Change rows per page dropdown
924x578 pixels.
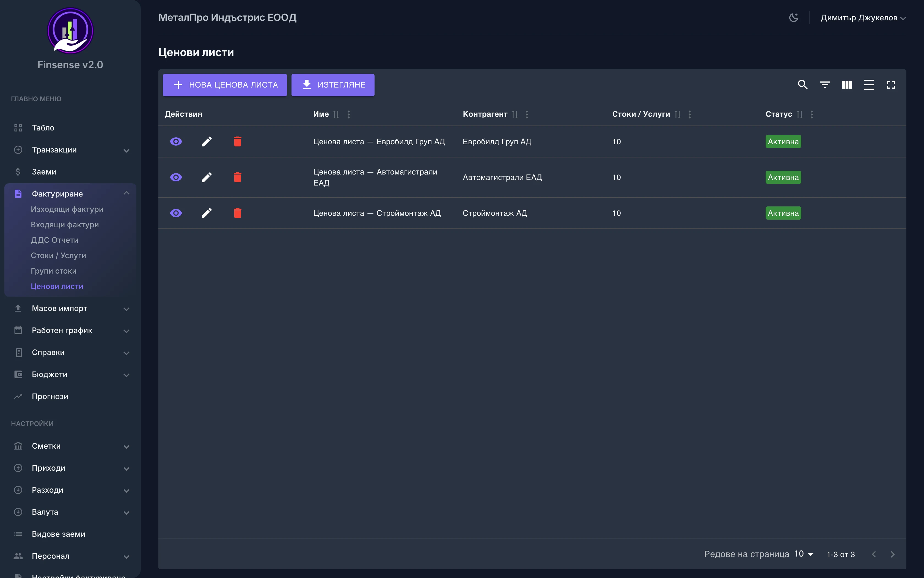point(804,554)
